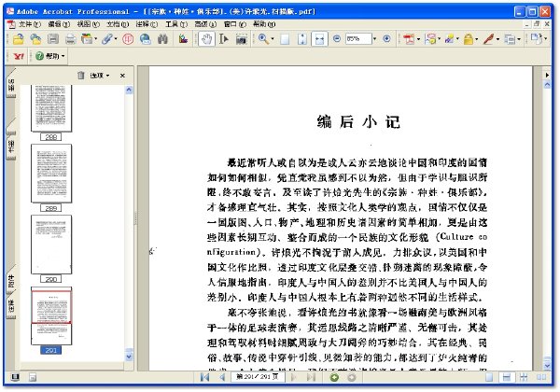Select Continuous-Facing layout icon
This screenshot has width=560, height=392.
524,377
